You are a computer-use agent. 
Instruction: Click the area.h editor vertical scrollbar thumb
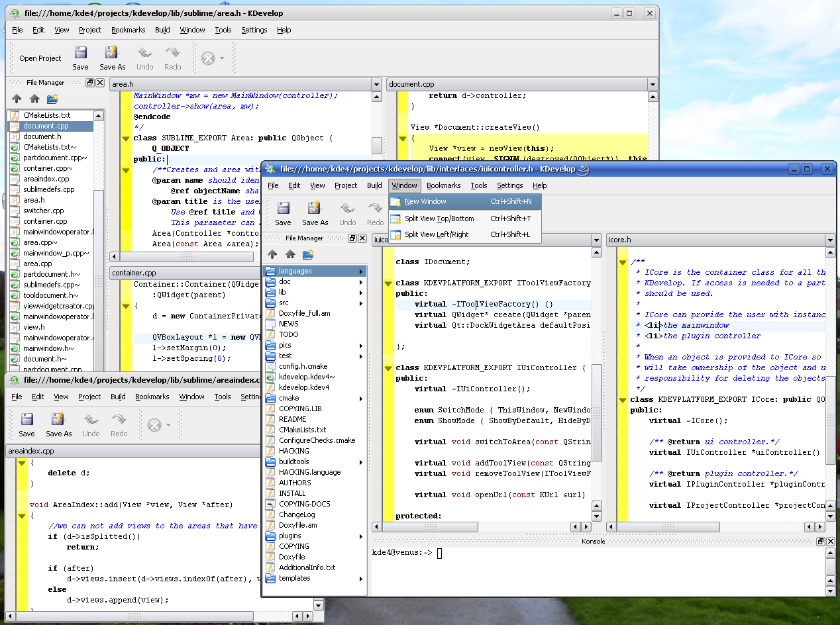(377, 145)
